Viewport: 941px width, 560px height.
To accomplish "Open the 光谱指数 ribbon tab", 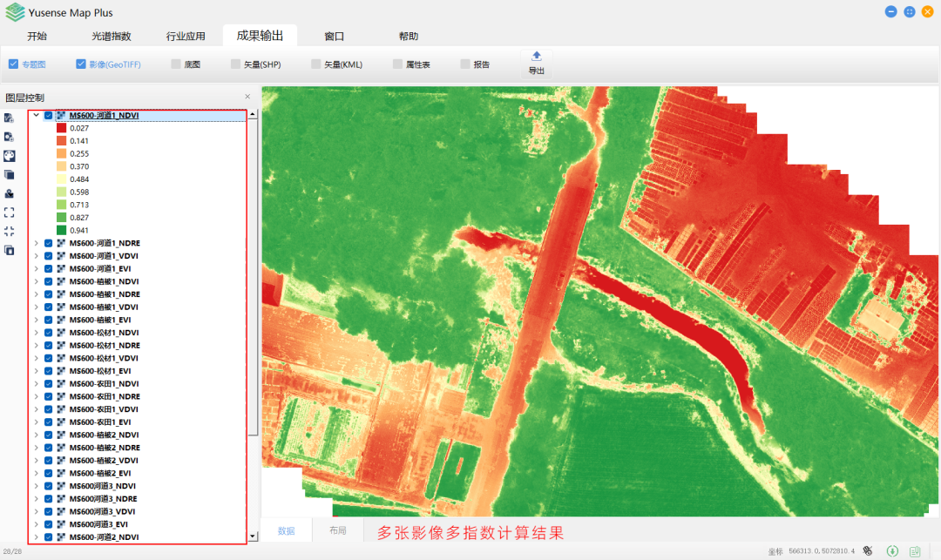I will click(x=112, y=37).
